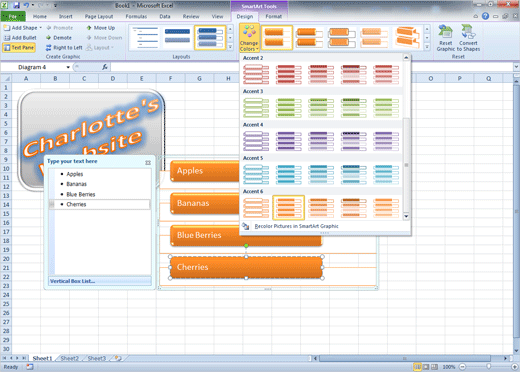Click the Excel Help question mark icon
Viewport: 520px width, 372px height.
[x=485, y=16]
